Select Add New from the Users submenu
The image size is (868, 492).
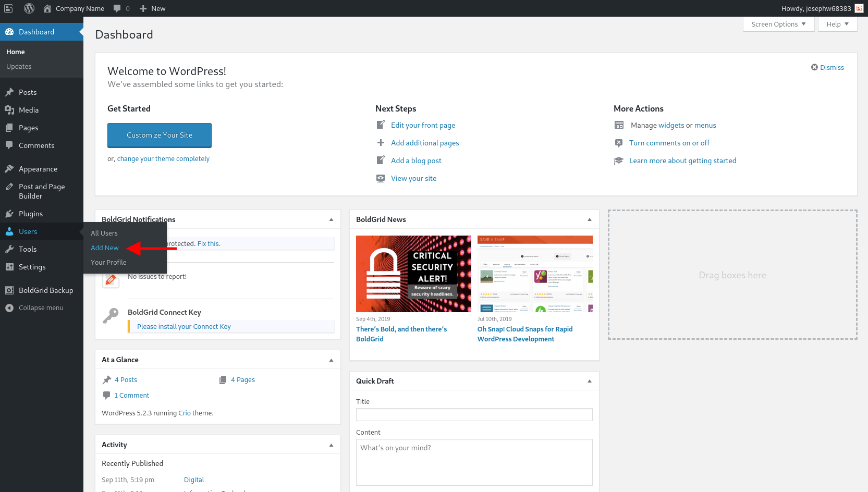104,248
